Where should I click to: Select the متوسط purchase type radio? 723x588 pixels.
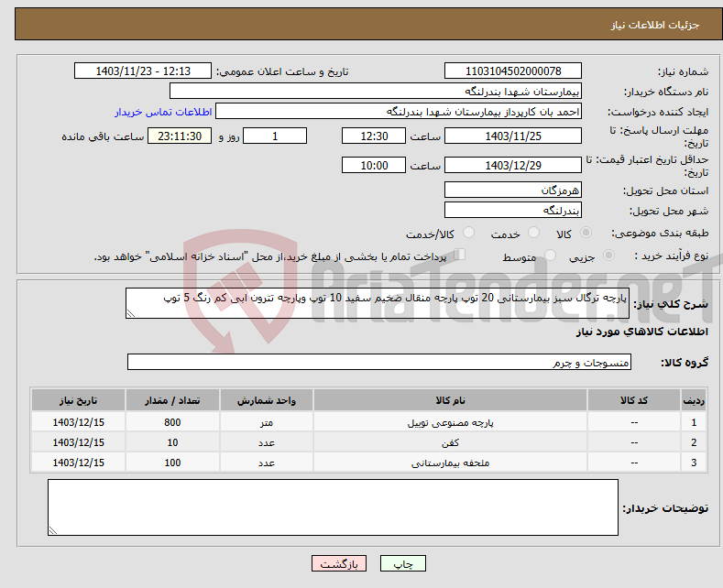[x=550, y=256]
